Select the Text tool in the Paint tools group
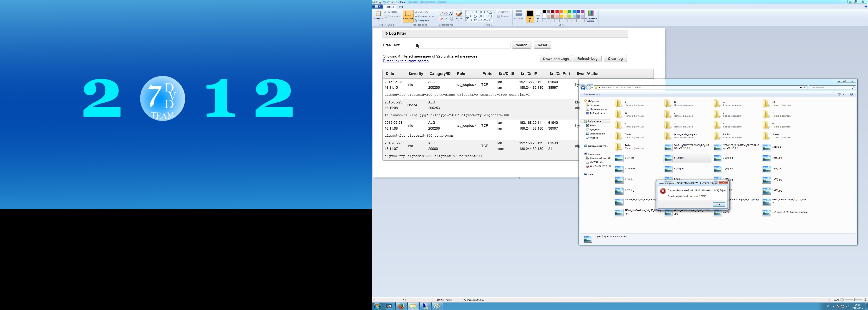Image resolution: width=868 pixels, height=310 pixels. [x=450, y=14]
